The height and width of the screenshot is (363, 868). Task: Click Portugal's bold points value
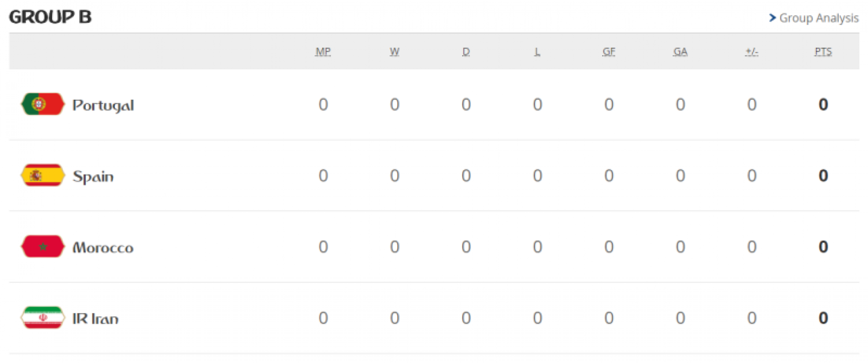pos(823,104)
